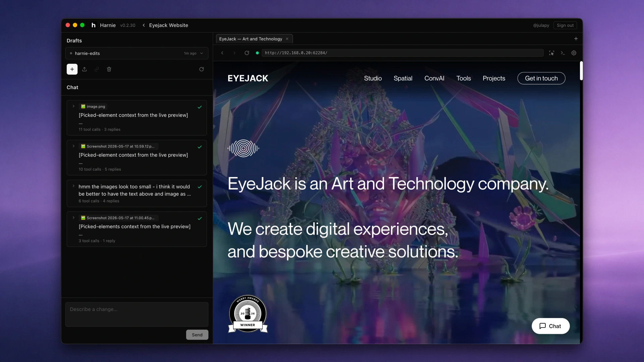Activate the element picker icon
The image size is (644, 362).
(551, 53)
